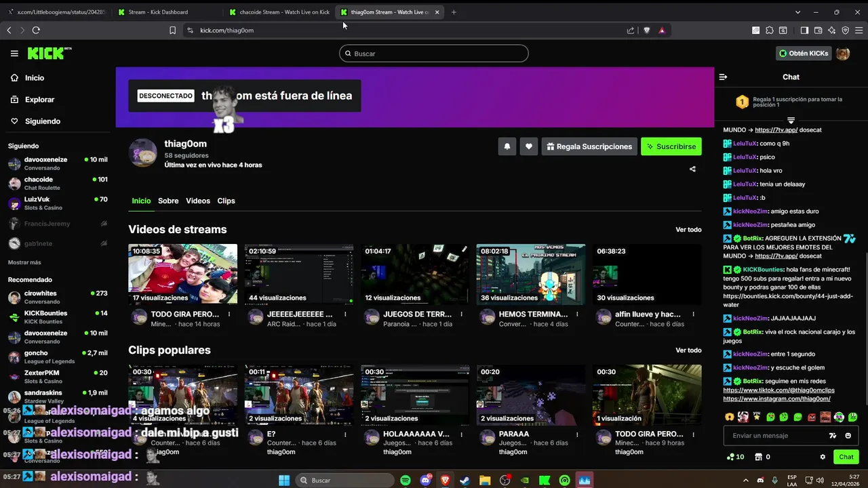The width and height of the screenshot is (868, 488).
Task: Click Brave Rewards triangle icon
Action: coord(662,30)
